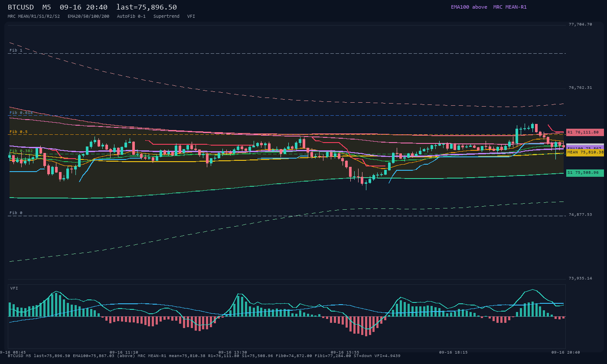Select the 73,935.14 price axis label
607x364 pixels.
[x=580, y=278]
